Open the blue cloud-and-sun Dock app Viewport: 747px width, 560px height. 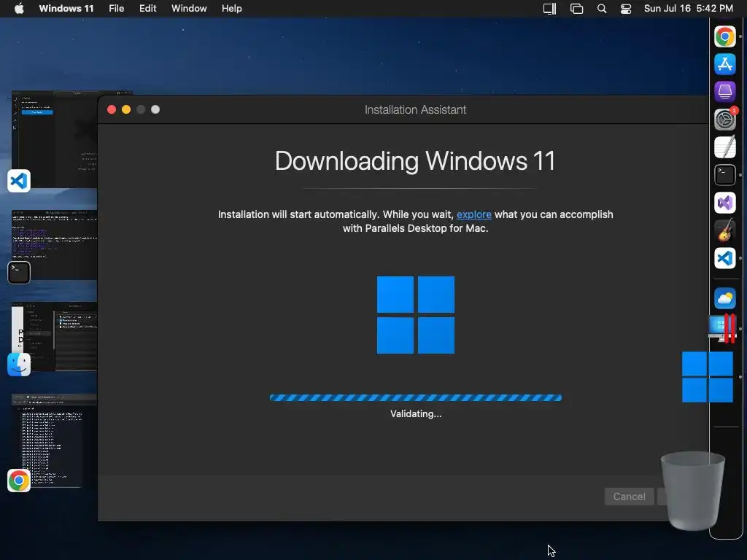pos(724,298)
